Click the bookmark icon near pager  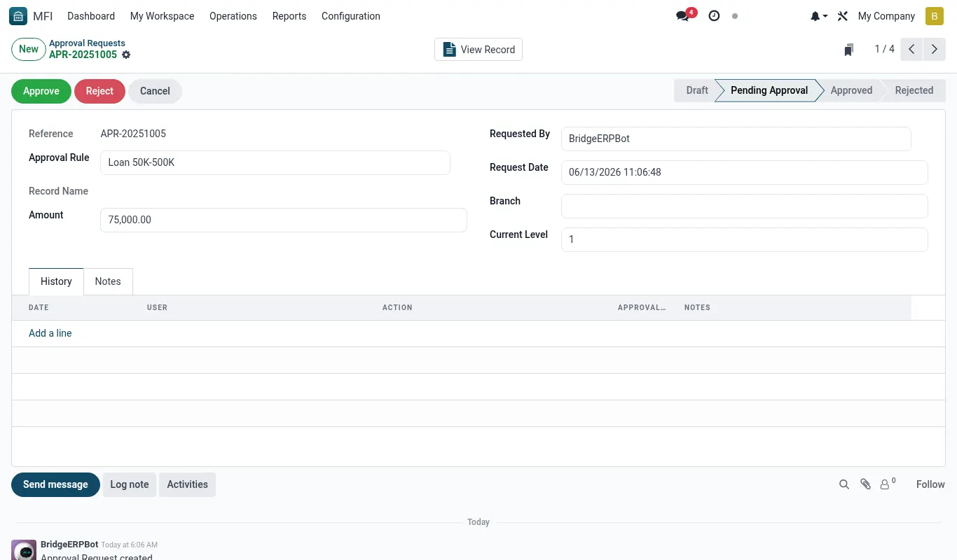tap(848, 50)
